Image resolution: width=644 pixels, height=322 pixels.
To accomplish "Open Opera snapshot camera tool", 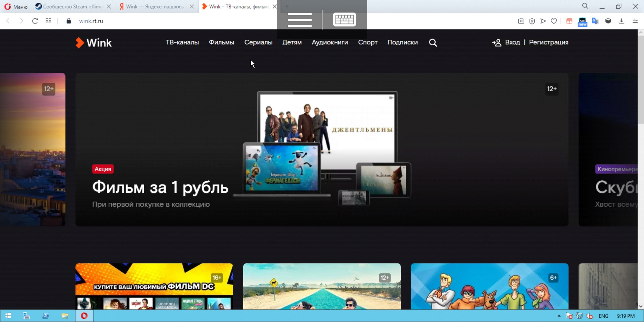I will point(521,21).
